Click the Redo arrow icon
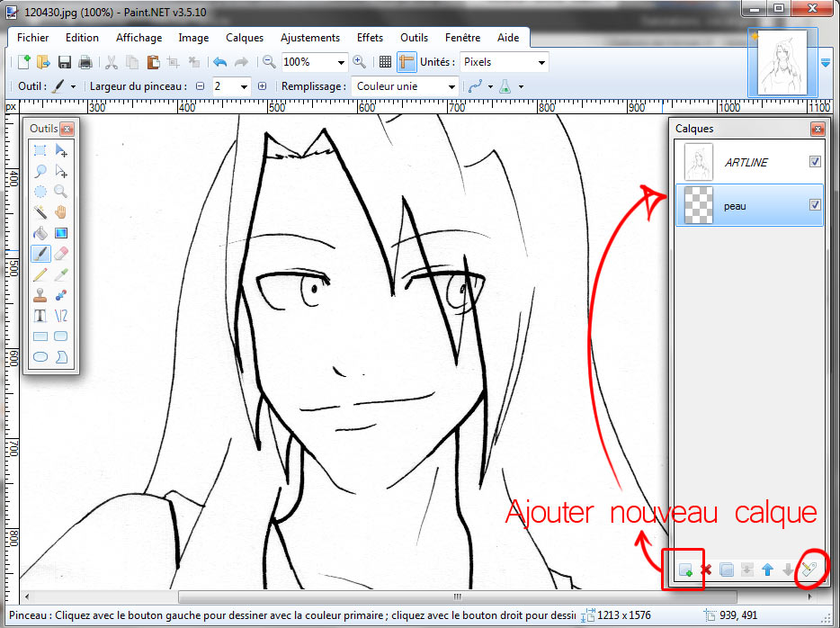This screenshot has height=628, width=840. [242, 62]
